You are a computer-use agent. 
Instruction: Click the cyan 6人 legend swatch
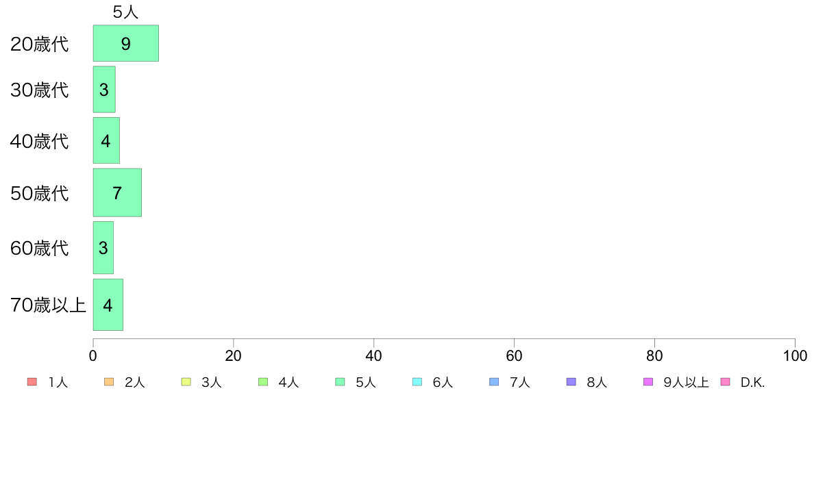pos(417,382)
